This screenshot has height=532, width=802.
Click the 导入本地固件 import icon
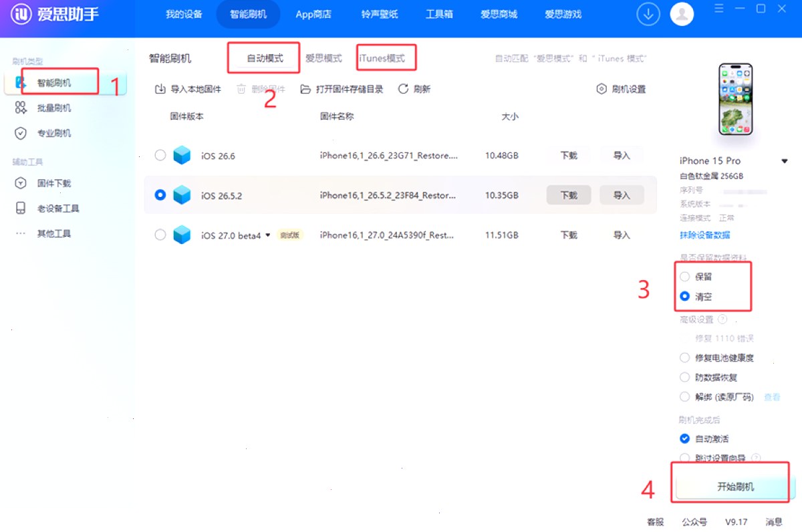160,89
